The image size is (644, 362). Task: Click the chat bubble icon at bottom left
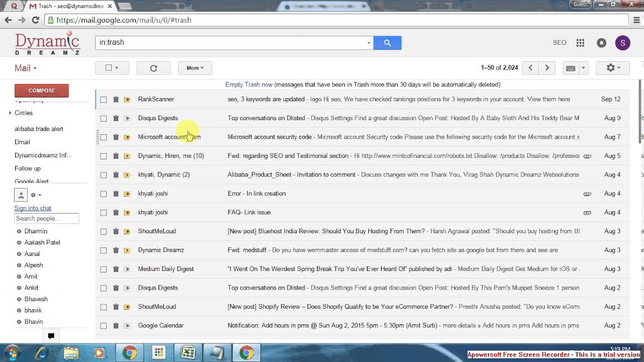pyautogui.click(x=51, y=336)
